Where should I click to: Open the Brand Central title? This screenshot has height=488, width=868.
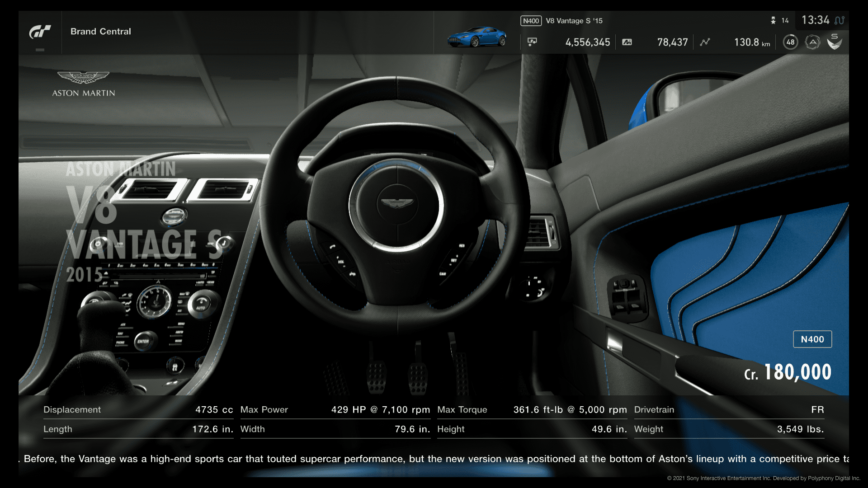pos(100,32)
